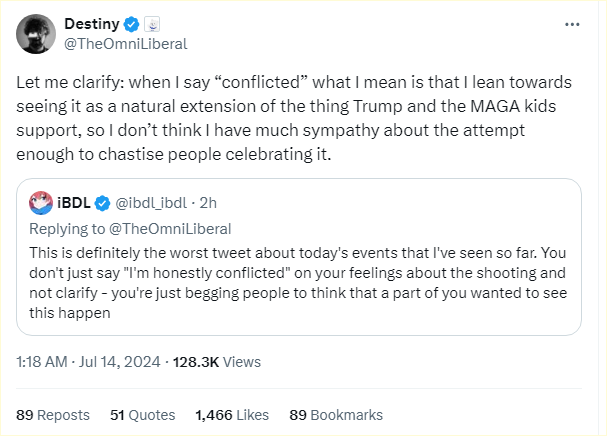Click the affiliate badge beside Destiny's checkmark
607x436 pixels.
[151, 23]
